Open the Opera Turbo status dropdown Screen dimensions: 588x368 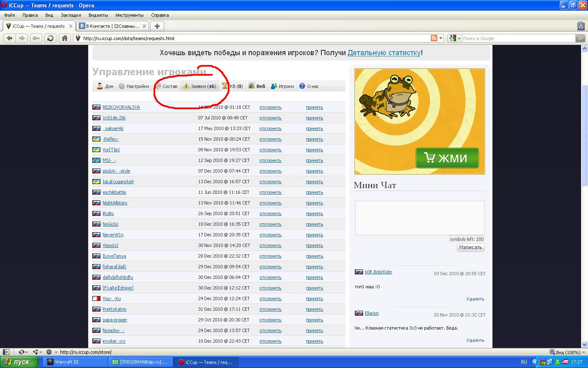click(51, 352)
